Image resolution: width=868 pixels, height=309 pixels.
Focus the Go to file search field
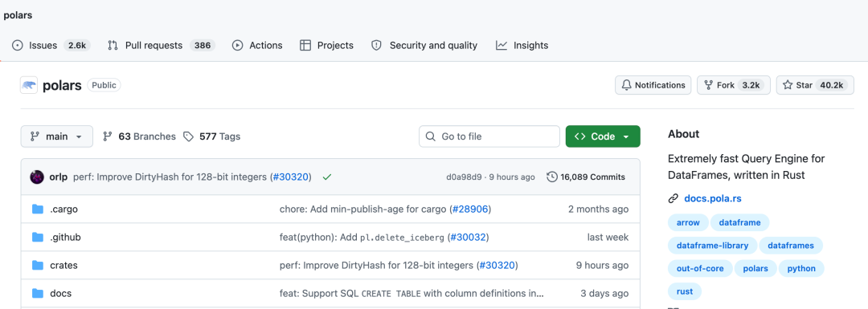(489, 136)
